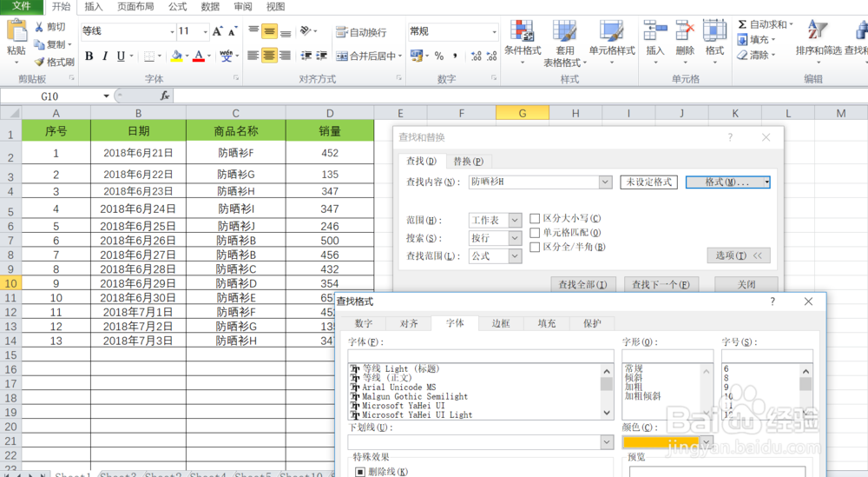Enable 区分全/半角 checkbox
This screenshot has width=868, height=477.
point(535,247)
